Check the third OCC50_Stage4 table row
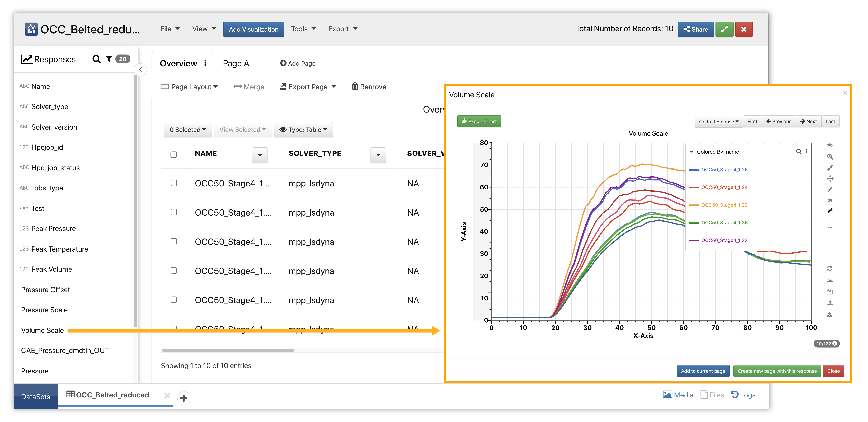Viewport: 868px width, 422px height. (x=173, y=241)
